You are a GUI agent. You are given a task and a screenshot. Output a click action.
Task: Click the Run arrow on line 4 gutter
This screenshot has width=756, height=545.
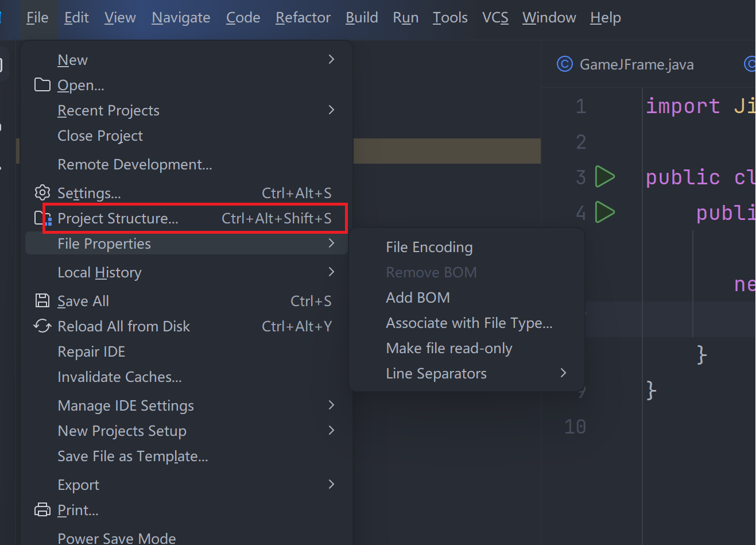pos(605,212)
